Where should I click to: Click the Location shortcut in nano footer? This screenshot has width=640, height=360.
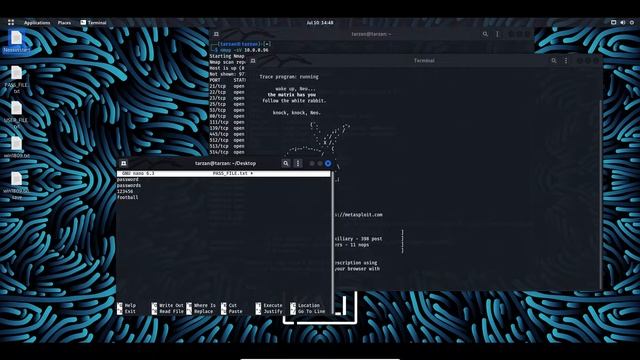pyautogui.click(x=305, y=305)
